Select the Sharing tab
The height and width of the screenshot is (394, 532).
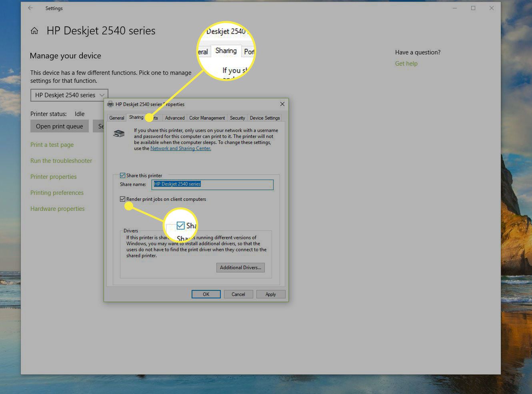point(136,117)
